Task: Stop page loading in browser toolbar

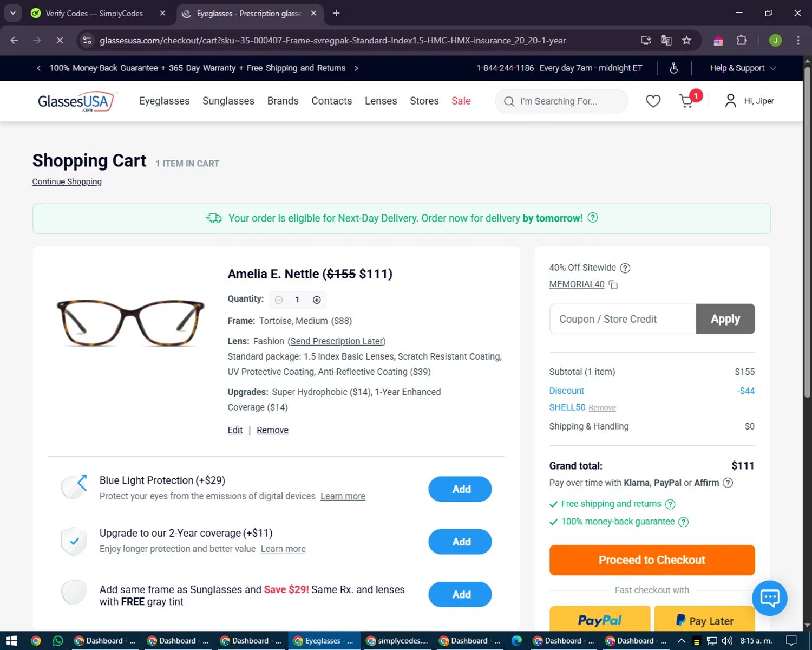Action: (x=60, y=41)
